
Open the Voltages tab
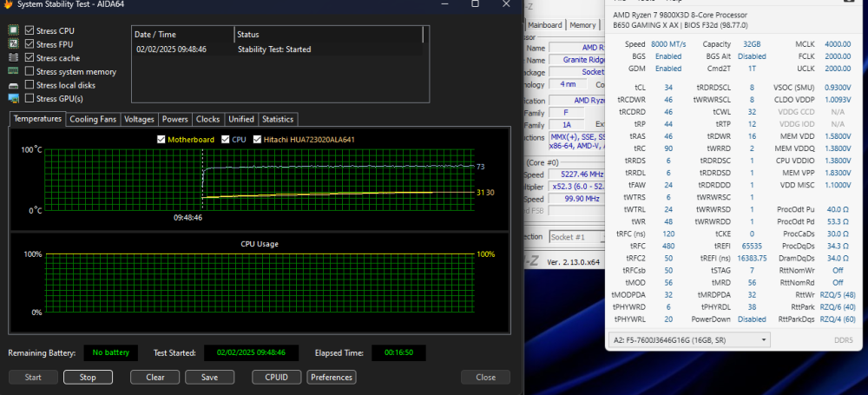pos(139,119)
